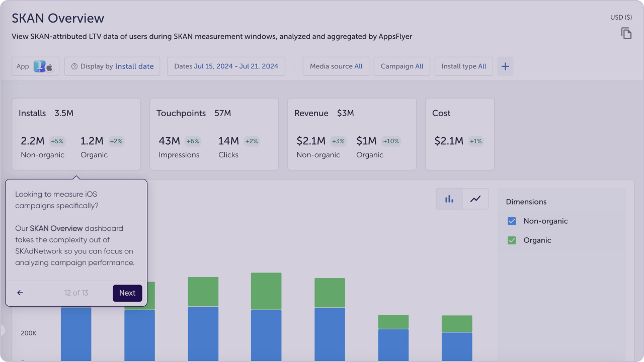Click the 1.2M Organic installs value
Screen dimensions: 644x362
92,141
